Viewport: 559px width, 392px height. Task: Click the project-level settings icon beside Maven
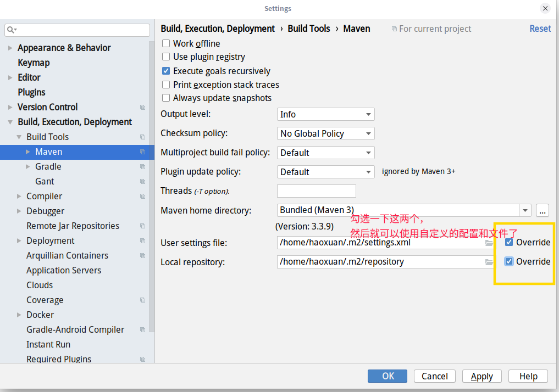pyautogui.click(x=143, y=152)
